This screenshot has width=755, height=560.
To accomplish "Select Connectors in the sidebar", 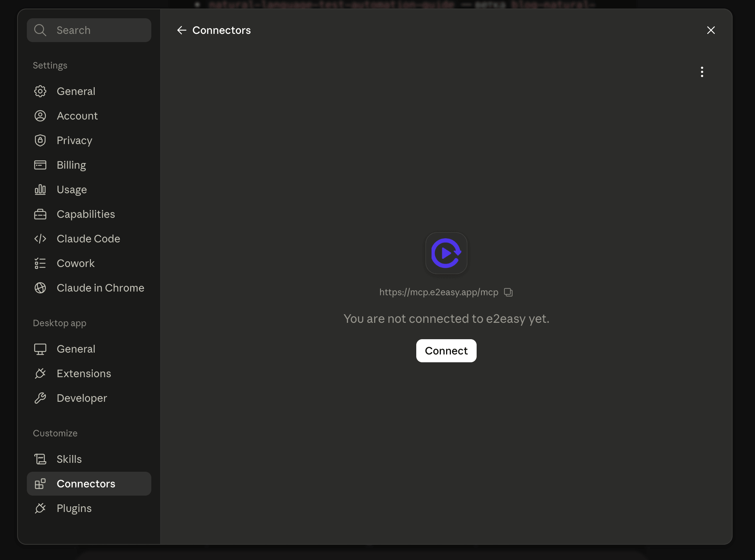I will pyautogui.click(x=89, y=484).
